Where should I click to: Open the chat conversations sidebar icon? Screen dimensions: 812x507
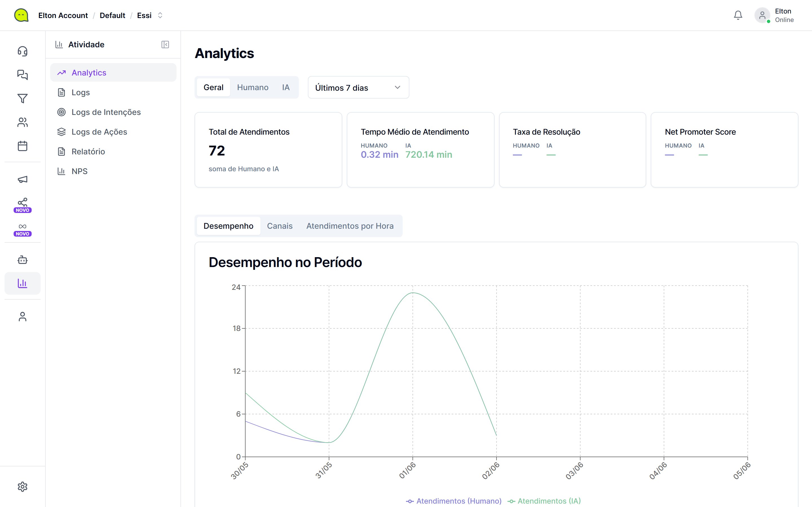(x=23, y=74)
